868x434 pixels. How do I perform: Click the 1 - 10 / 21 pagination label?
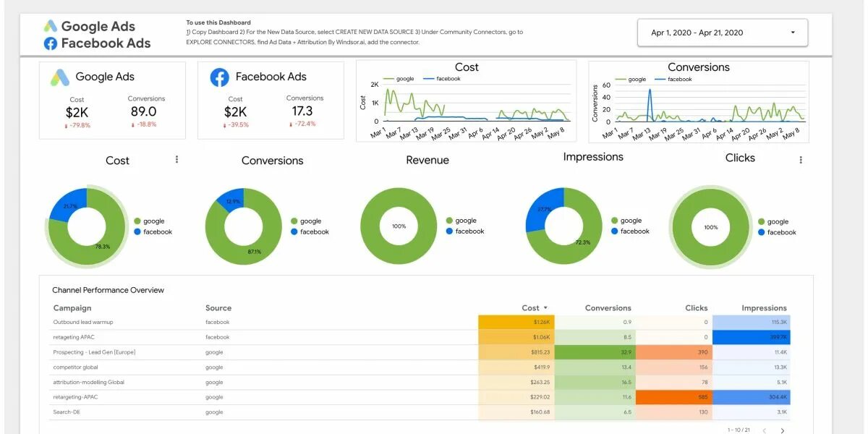point(739,430)
